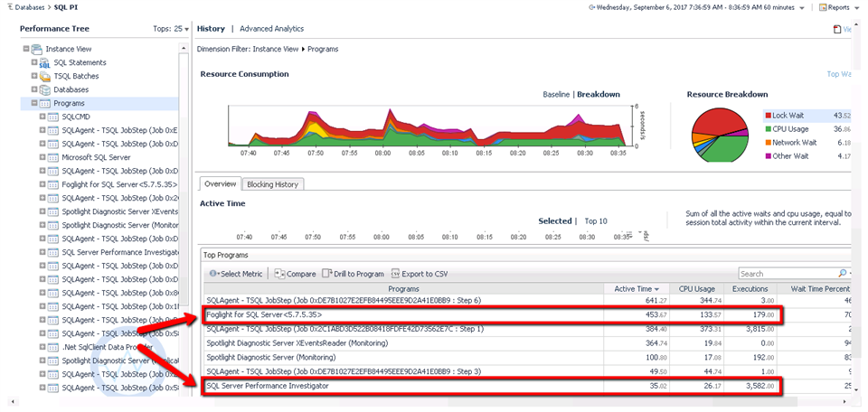Click in the Top Programs search field
The width and height of the screenshot is (868, 412).
(788, 274)
